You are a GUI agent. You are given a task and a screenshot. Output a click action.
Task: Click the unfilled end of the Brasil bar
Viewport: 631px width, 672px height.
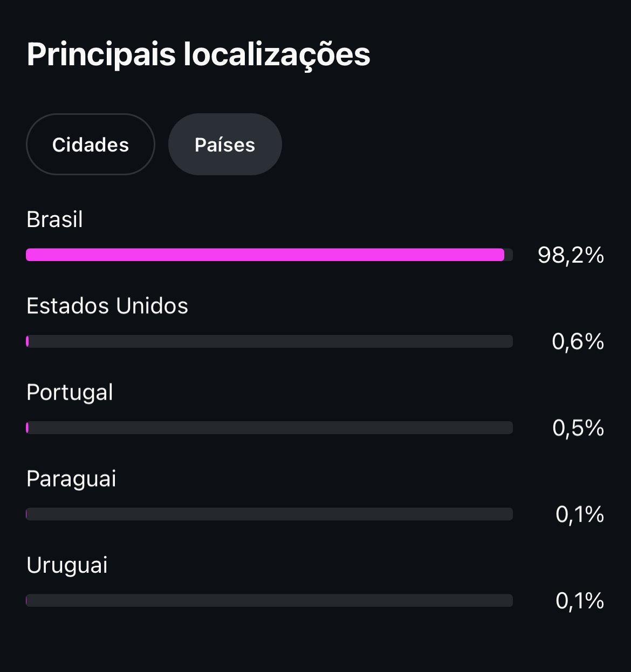(509, 255)
